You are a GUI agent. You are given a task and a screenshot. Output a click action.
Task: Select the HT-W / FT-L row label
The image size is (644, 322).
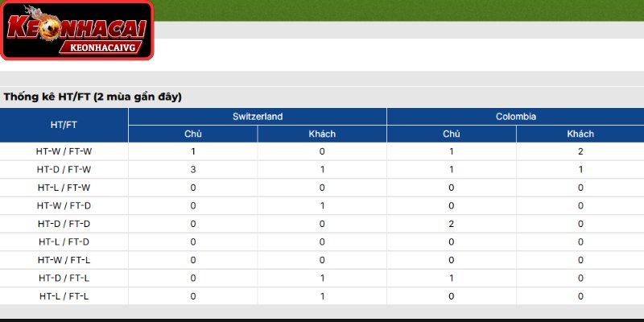click(x=64, y=260)
